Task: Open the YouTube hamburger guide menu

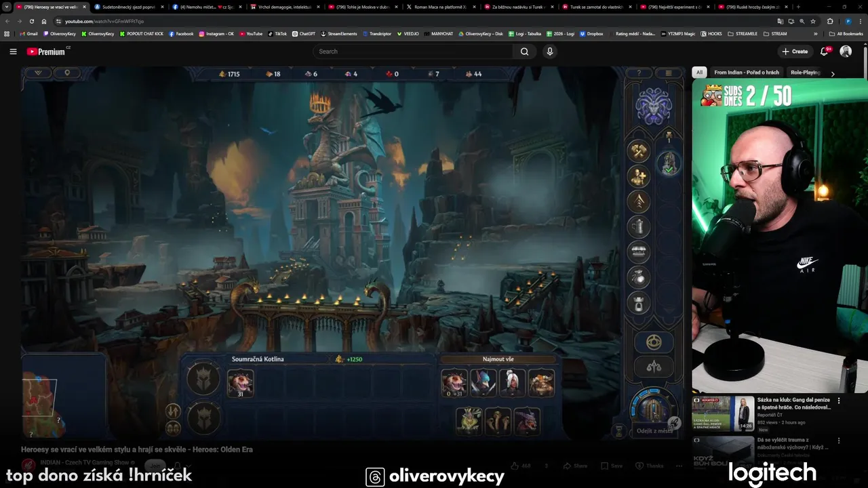Action: pos(13,52)
